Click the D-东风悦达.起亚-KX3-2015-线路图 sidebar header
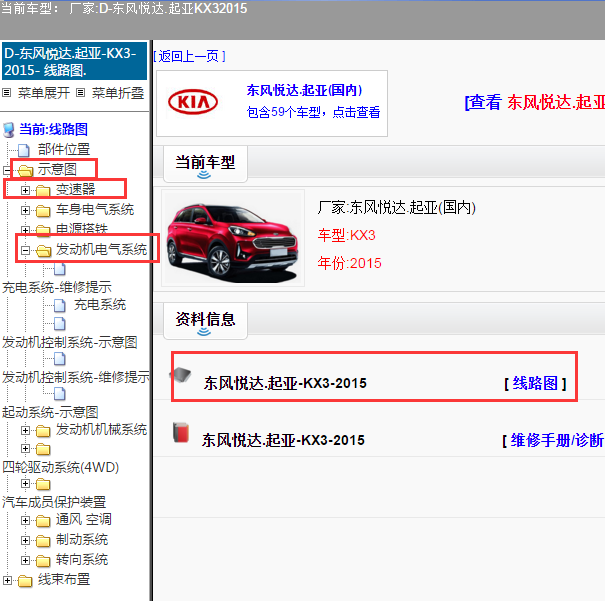Screen dimensions: 605x601 (x=74, y=61)
